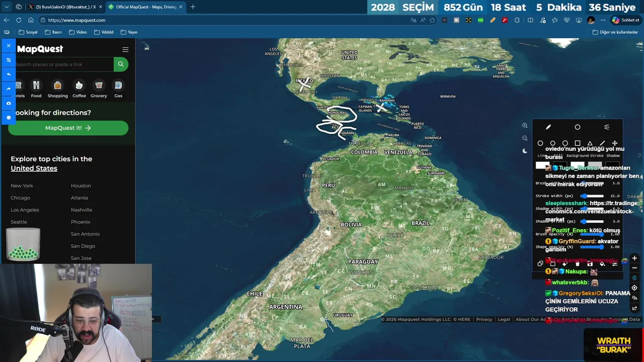The height and width of the screenshot is (362, 644).
Task: Open drawing settings sliders icon in blue sidebar
Action: point(9,60)
